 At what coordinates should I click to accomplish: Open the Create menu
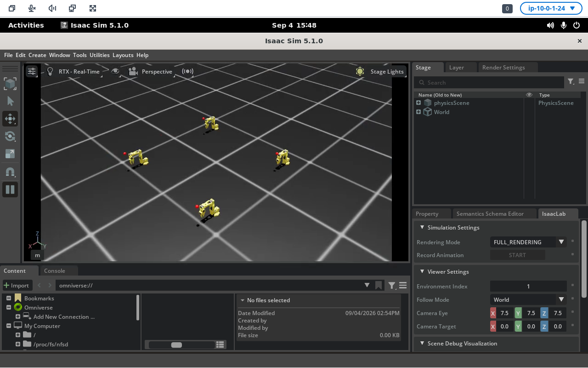37,55
